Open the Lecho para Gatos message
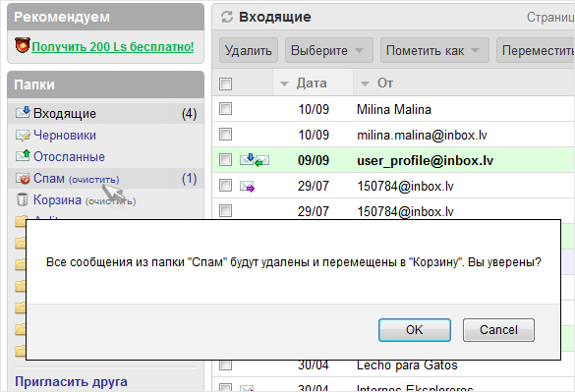The image size is (575, 392). (x=407, y=365)
